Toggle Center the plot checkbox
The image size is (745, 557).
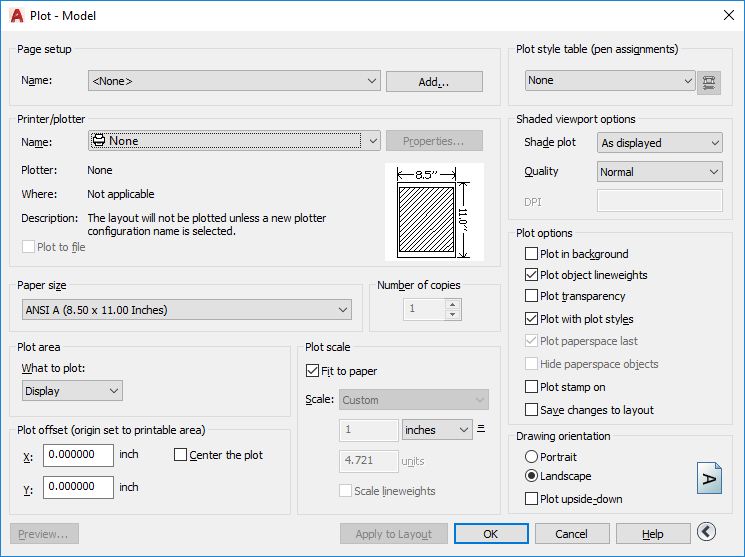click(181, 455)
